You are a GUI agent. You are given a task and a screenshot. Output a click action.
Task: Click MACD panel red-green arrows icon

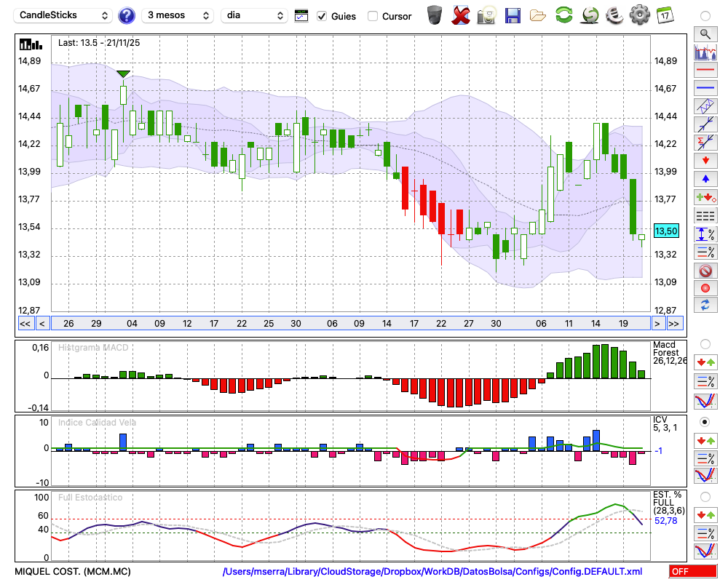pyautogui.click(x=705, y=362)
